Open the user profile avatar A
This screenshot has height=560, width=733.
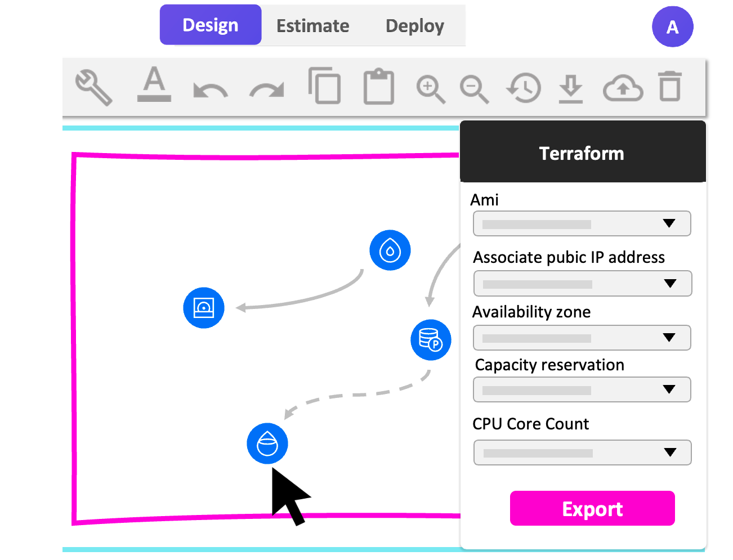point(672,26)
